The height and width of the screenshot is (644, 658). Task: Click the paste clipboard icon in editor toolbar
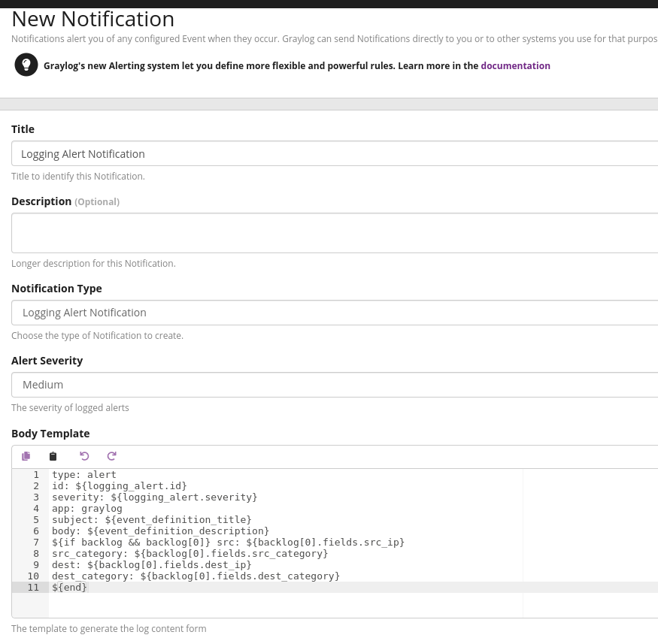(53, 456)
